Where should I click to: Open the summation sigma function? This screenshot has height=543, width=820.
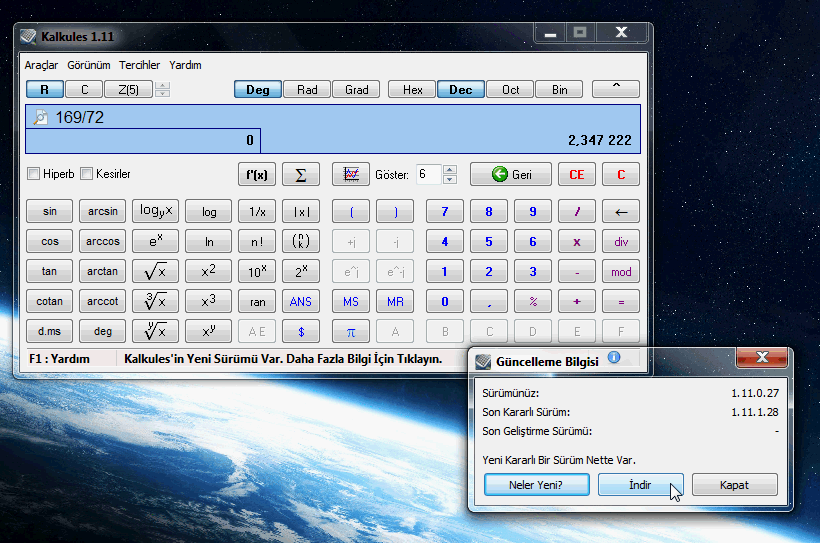pyautogui.click(x=301, y=174)
